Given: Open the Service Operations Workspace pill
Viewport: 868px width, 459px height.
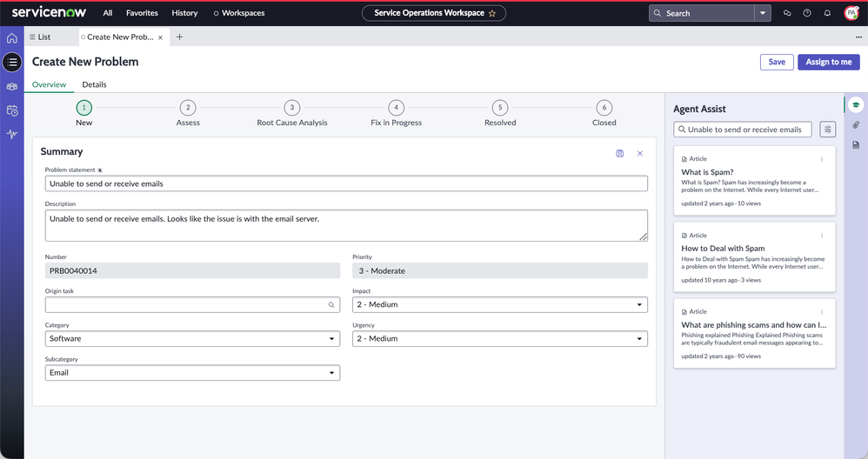Looking at the screenshot, I should [x=433, y=13].
